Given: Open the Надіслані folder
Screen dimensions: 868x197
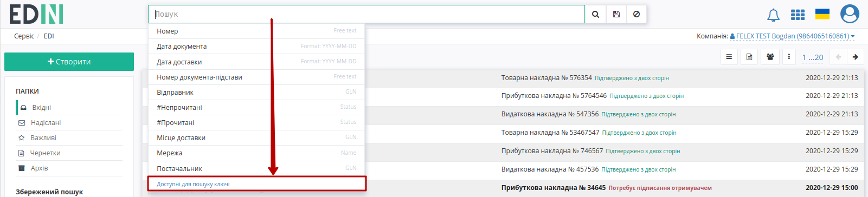Looking at the screenshot, I should pos(46,123).
